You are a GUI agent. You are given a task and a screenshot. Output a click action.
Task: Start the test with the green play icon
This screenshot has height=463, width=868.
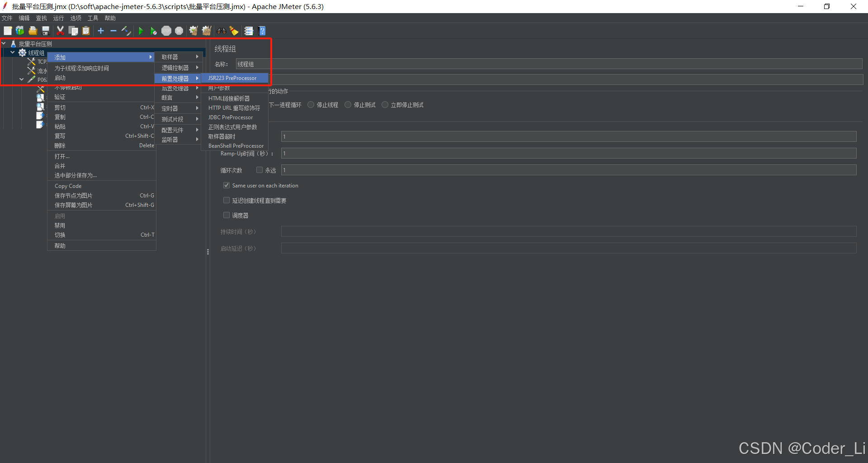tap(141, 31)
